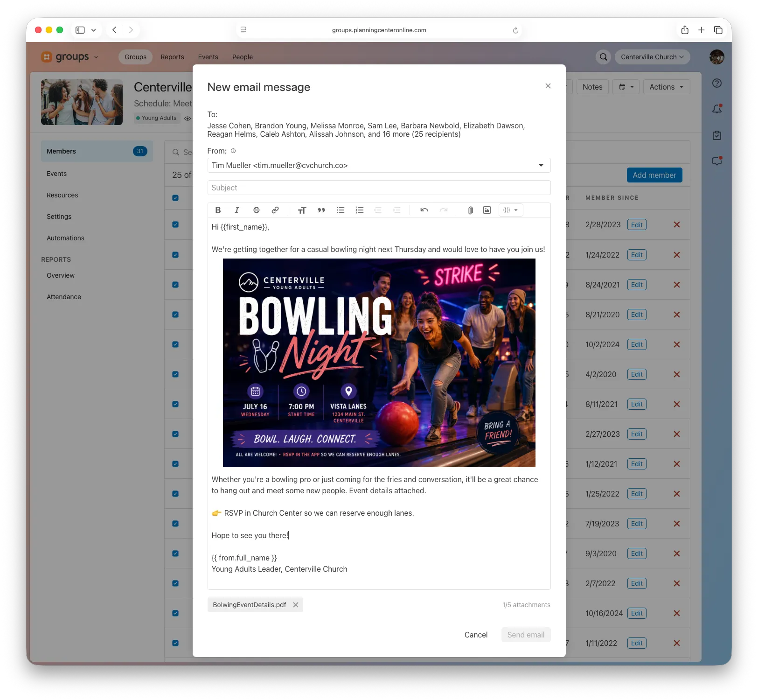Attach a file with the paperclip icon

click(470, 210)
